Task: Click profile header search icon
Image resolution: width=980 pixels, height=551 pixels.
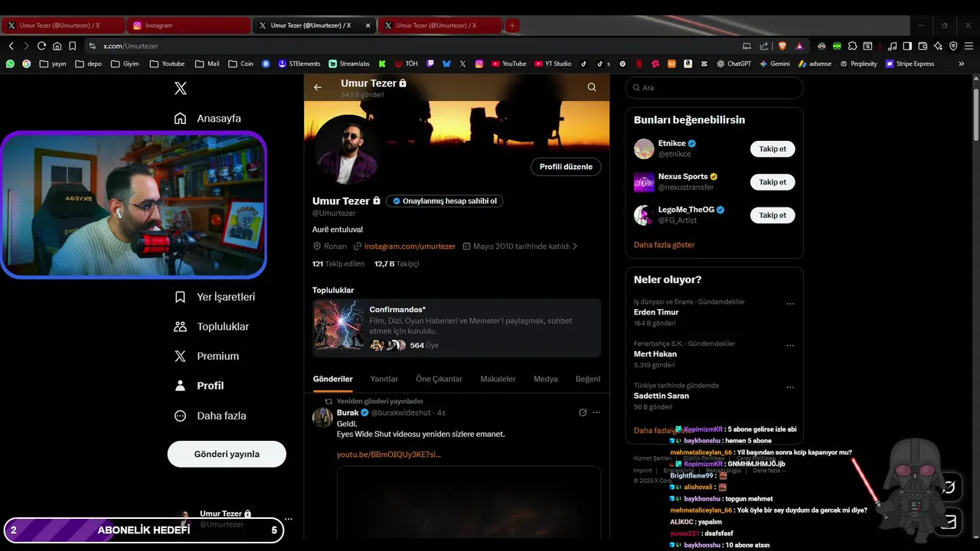Action: [x=592, y=87]
